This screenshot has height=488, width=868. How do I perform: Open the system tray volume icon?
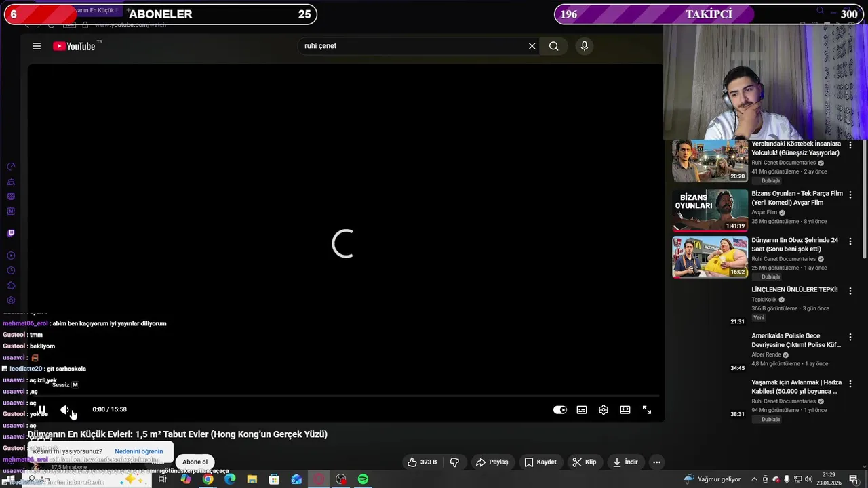point(808,479)
